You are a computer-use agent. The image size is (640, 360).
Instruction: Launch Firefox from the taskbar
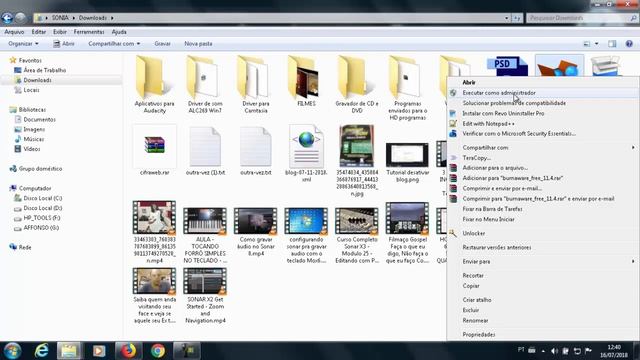128,351
